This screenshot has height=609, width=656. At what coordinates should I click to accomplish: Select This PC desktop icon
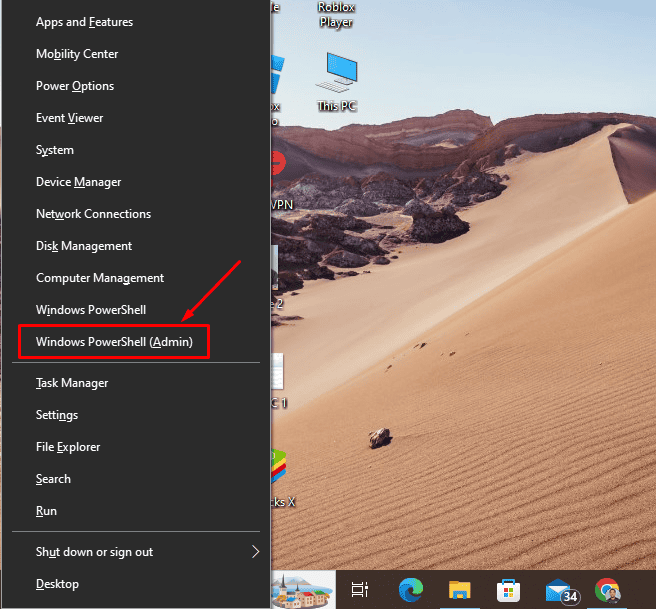(337, 82)
